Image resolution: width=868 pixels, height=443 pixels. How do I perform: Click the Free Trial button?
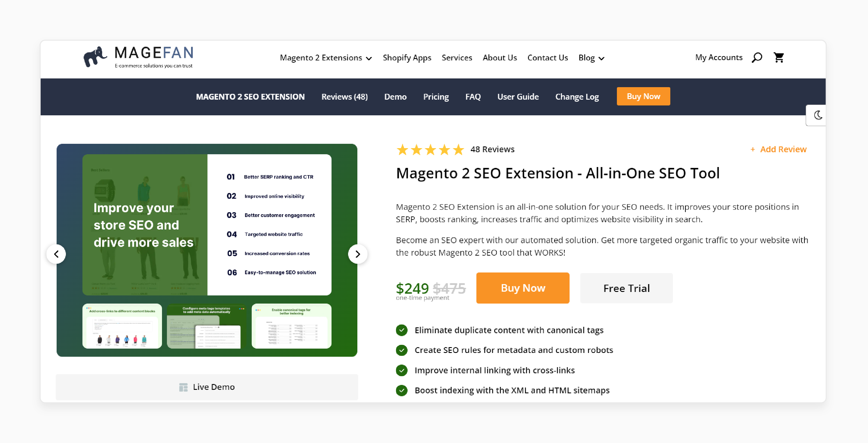pyautogui.click(x=626, y=288)
